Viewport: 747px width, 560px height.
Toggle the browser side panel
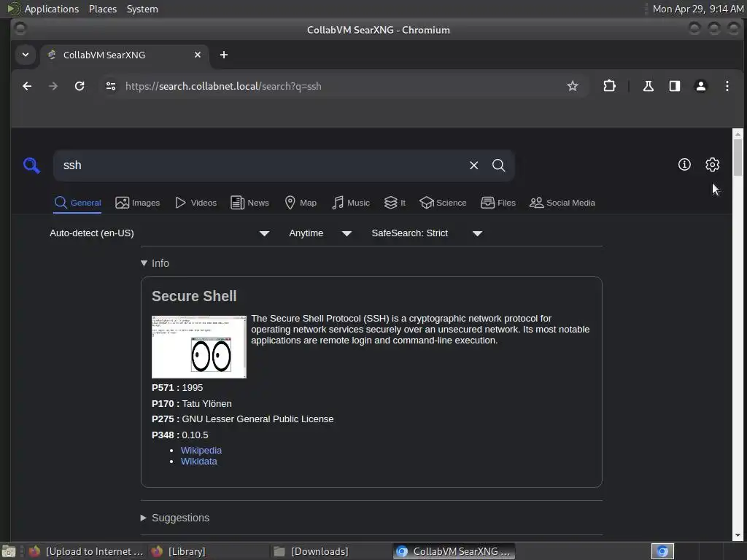pyautogui.click(x=675, y=86)
